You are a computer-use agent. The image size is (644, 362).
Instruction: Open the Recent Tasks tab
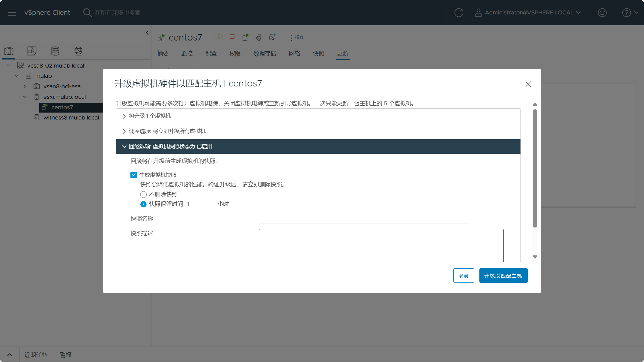[36, 355]
